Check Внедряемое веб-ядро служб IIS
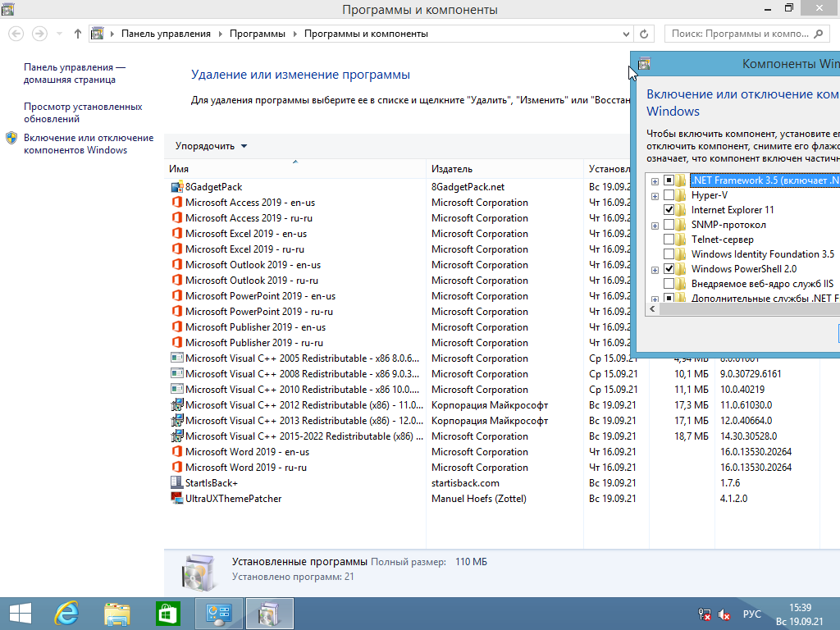The height and width of the screenshot is (630, 840). (669, 283)
